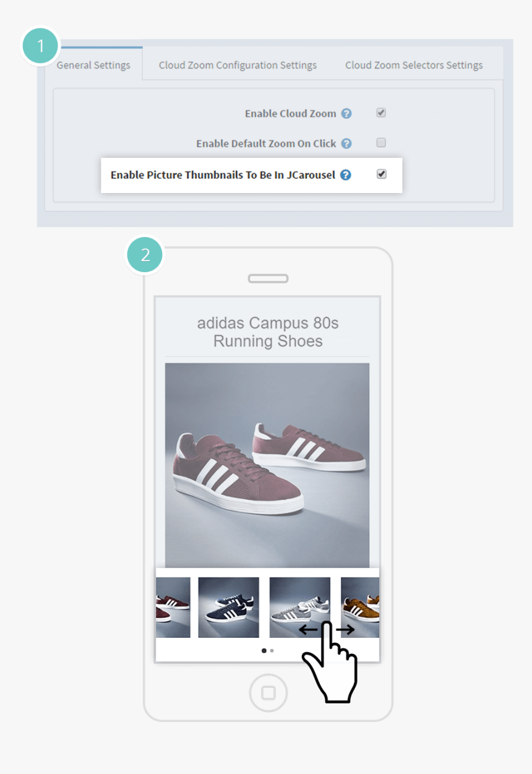Screen dimensions: 532x774
Task: Click help icon next to Enable Cloud Zoom
Action: (x=346, y=114)
